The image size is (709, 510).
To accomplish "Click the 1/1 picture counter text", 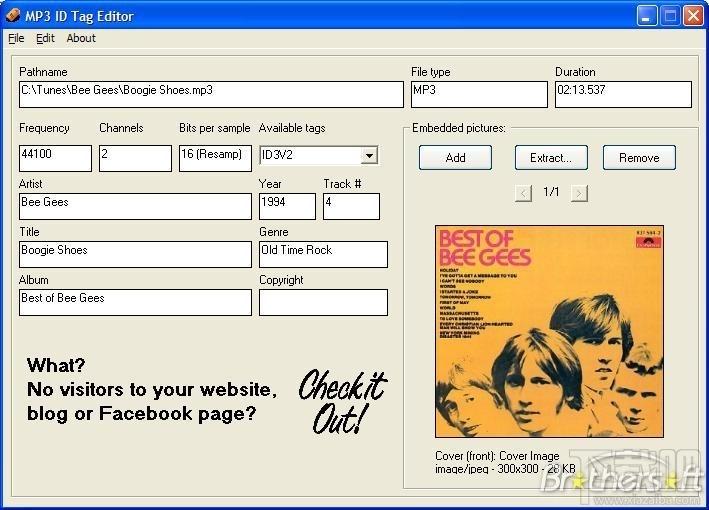I will tap(551, 192).
